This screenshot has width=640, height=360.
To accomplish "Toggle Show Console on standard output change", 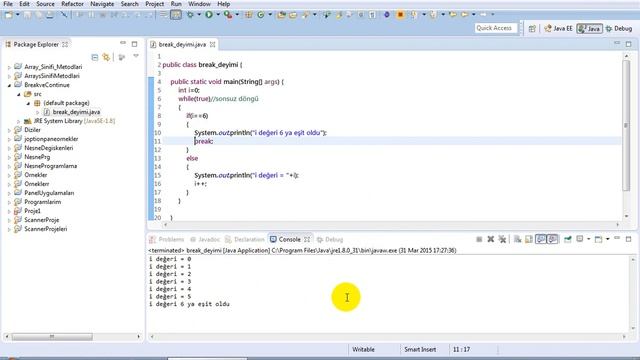I will click(541, 239).
